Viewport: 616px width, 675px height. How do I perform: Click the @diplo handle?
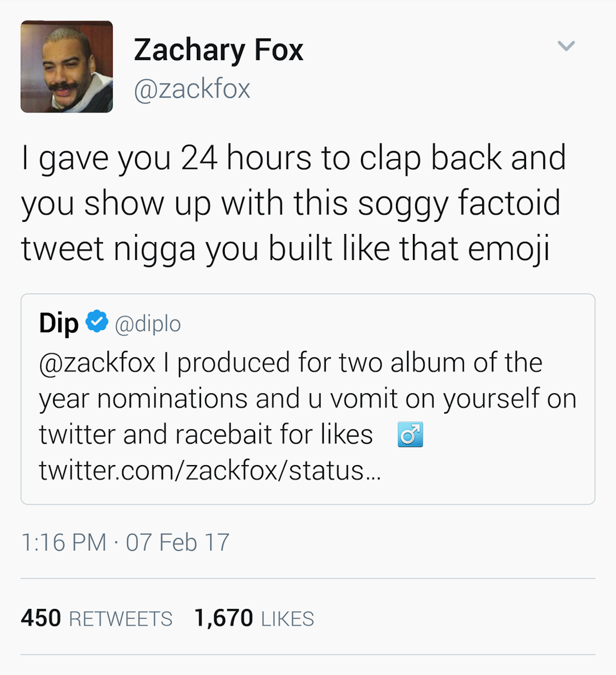(x=148, y=324)
